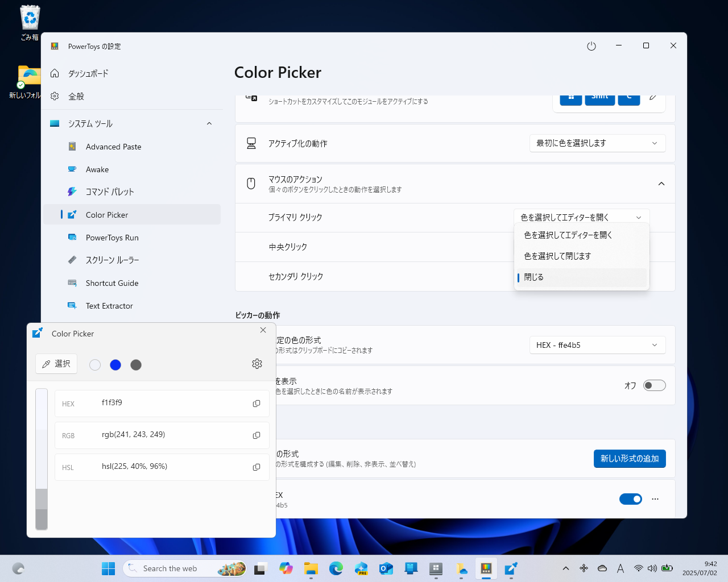
Task: Turn on the show color name toggle
Action: [654, 385]
